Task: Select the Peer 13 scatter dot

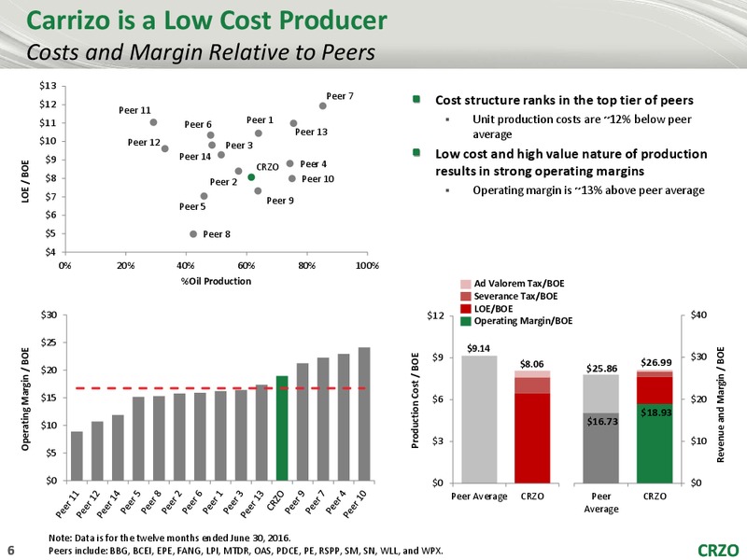Action: (x=293, y=123)
